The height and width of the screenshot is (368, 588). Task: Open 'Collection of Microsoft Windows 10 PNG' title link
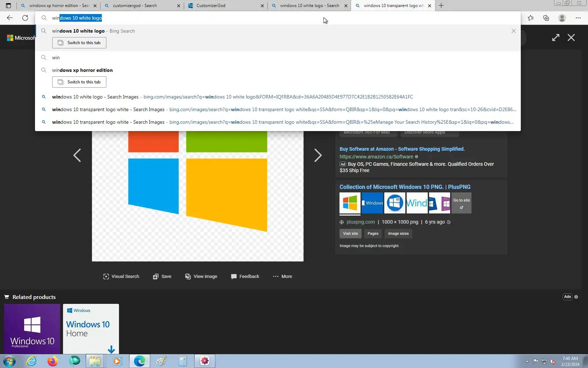tap(405, 187)
